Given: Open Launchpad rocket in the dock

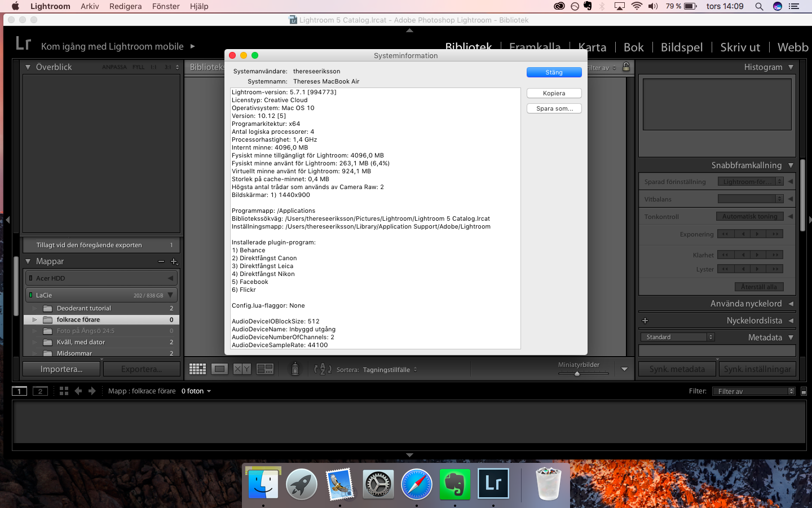Looking at the screenshot, I should pyautogui.click(x=302, y=484).
